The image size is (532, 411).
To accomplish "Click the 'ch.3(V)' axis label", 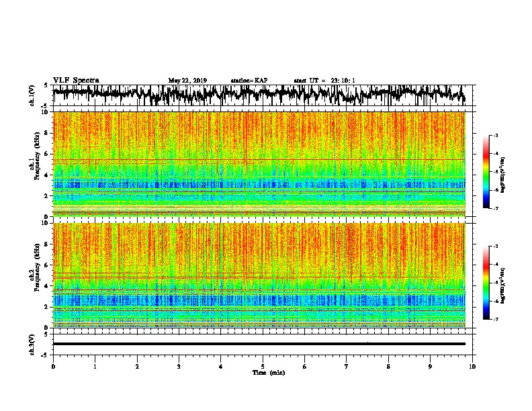I will tap(32, 345).
